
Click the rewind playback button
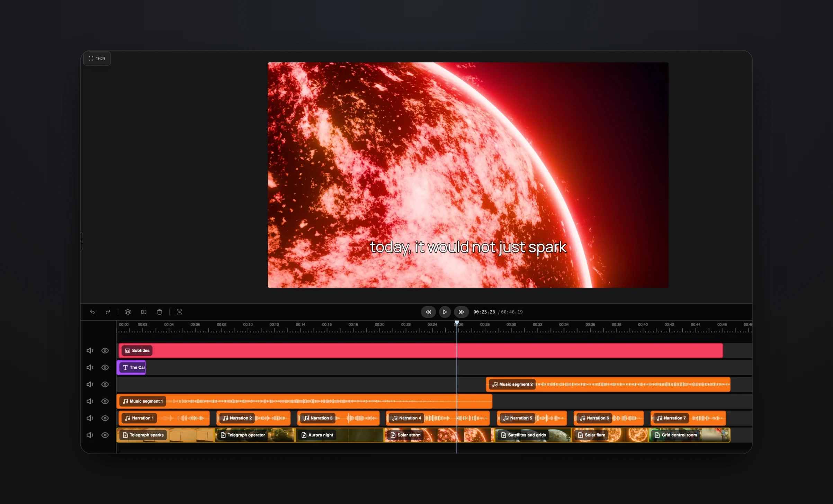coord(428,312)
